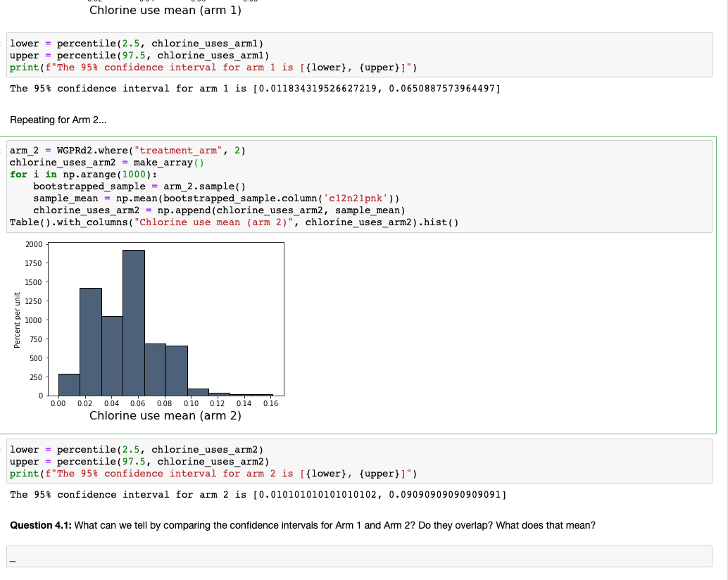Click 'lower = percentile(2.5, chlorine_uses_arm1)' line
The width and height of the screenshot is (728, 580).
coord(137,44)
